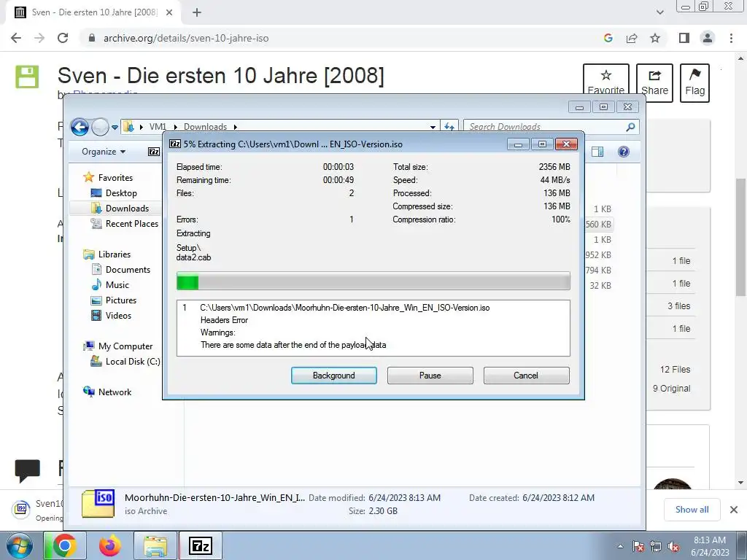Click the iso file icon in the details pane
Viewport: 747px width, 560px height.
click(98, 504)
